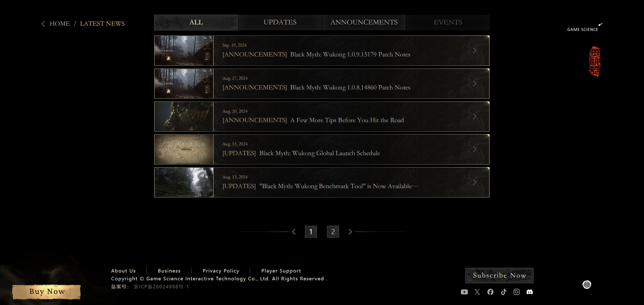Open the Privacy Policy footer link
The width and height of the screenshot is (644, 305).
click(x=221, y=271)
